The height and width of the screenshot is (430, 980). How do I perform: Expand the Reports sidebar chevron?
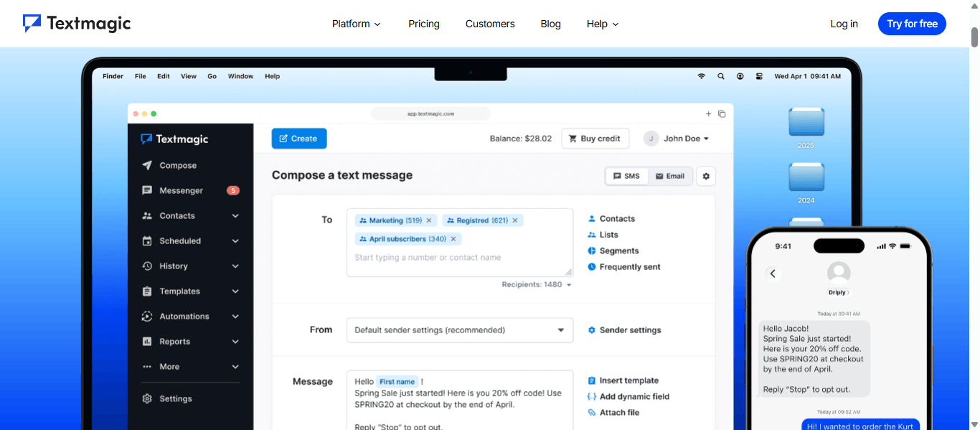coord(235,342)
